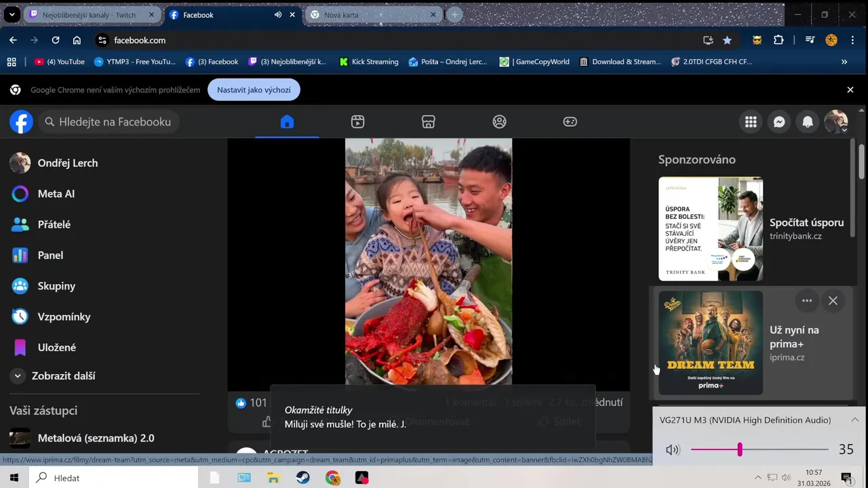Open the Facebook Gaming tab
The height and width of the screenshot is (488, 868).
click(570, 122)
